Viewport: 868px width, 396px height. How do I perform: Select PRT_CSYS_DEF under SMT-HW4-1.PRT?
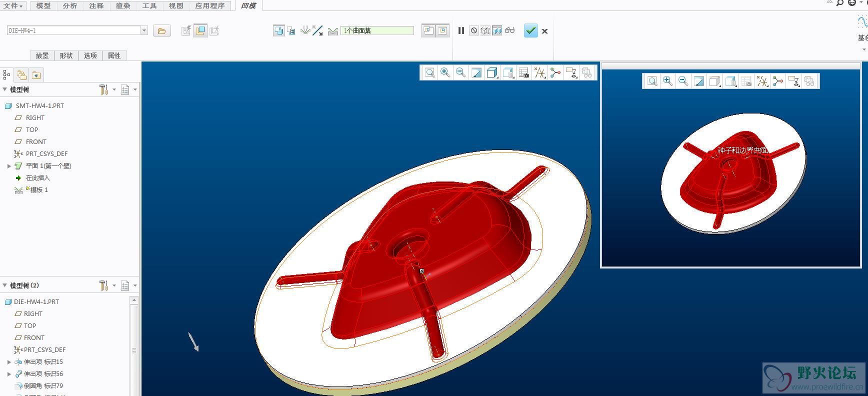point(46,153)
